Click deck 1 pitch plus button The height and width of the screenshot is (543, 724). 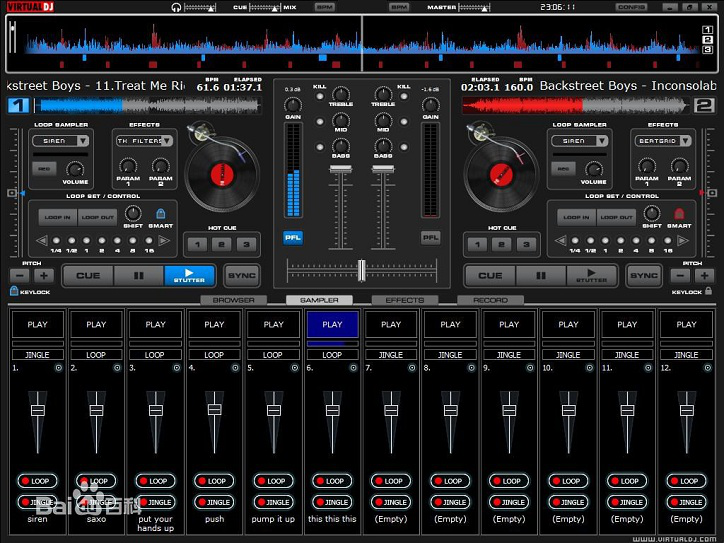click(x=44, y=276)
